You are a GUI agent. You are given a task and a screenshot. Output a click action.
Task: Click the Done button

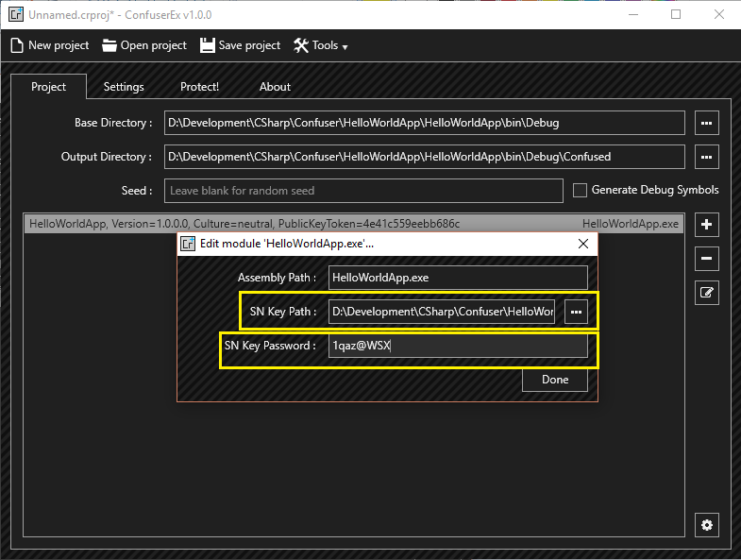[x=555, y=380]
